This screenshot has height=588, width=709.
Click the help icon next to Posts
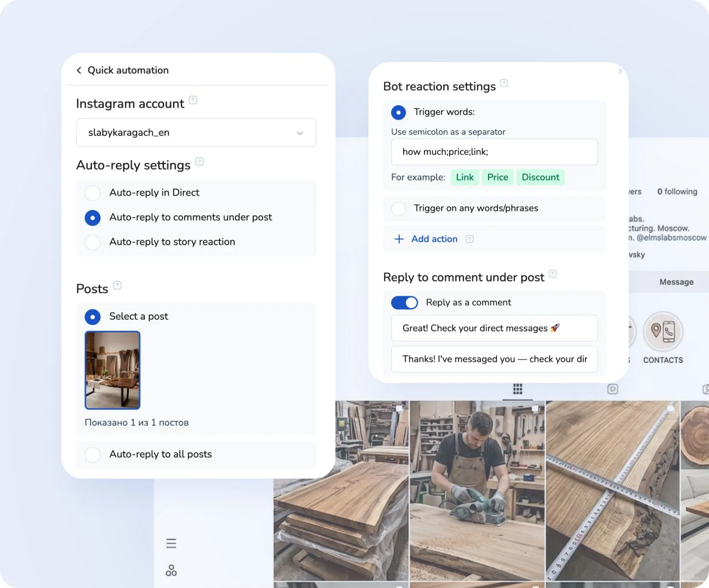click(x=116, y=286)
